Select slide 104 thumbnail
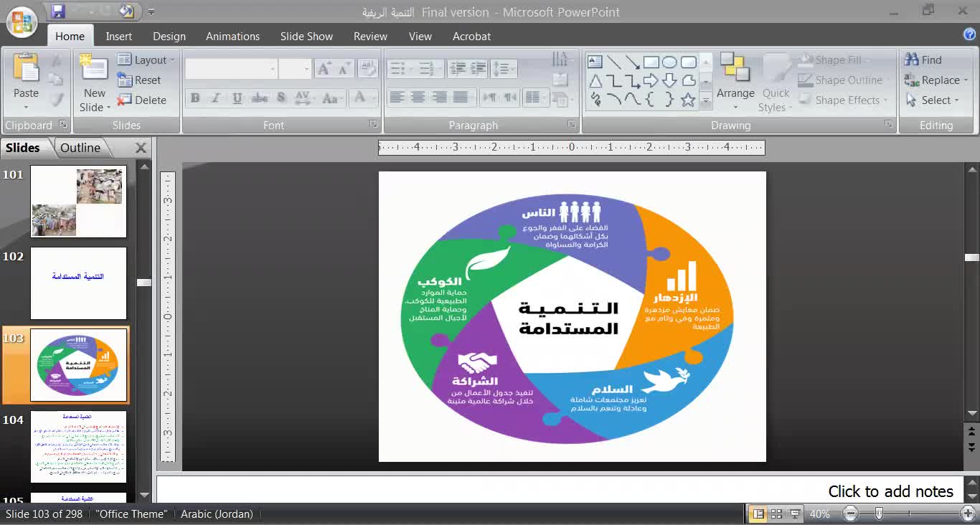The width and height of the screenshot is (980, 525). (x=78, y=447)
